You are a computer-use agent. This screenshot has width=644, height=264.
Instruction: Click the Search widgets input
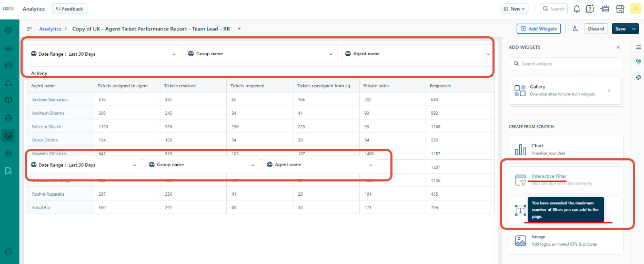tap(566, 64)
